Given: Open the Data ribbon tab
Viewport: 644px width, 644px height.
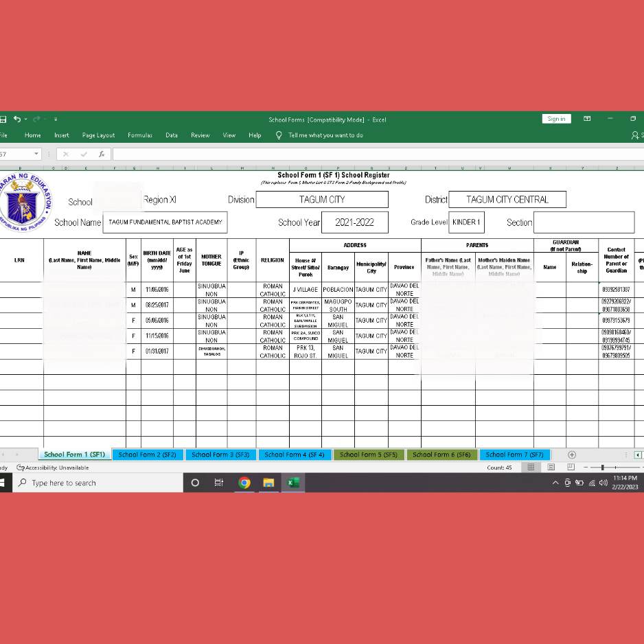Looking at the screenshot, I should 171,135.
